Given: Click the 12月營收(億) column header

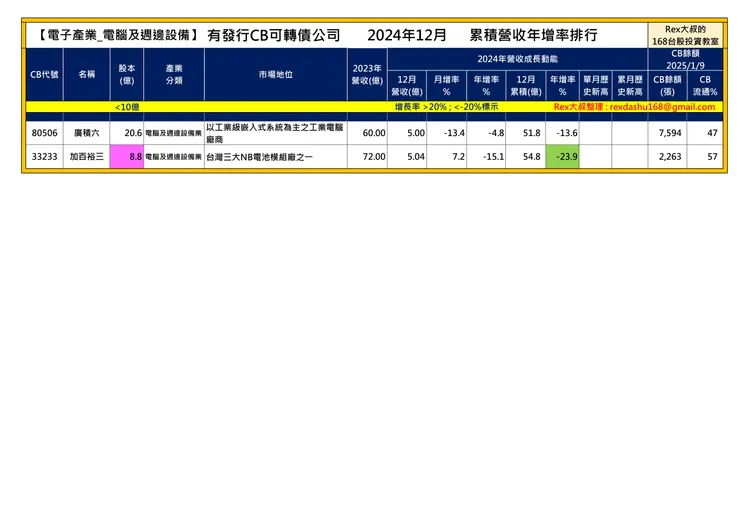Looking at the screenshot, I should pyautogui.click(x=407, y=86).
